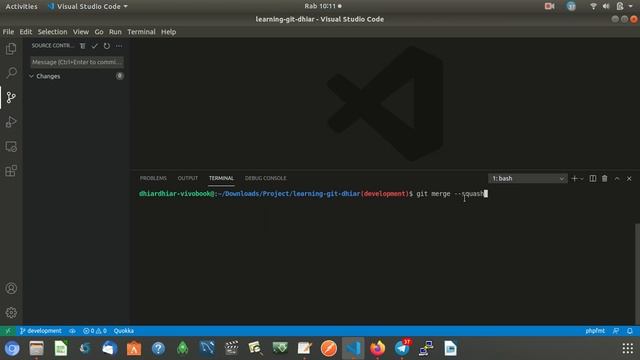Open the volume indicator in top bar
The width and height of the screenshot is (640, 360).
coord(606,6)
